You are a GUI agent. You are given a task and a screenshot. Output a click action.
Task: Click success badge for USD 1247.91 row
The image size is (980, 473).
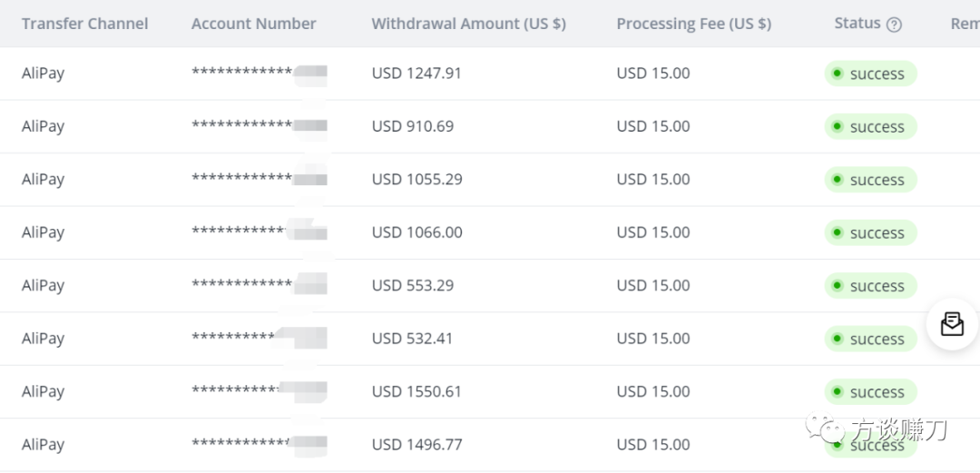pos(870,74)
